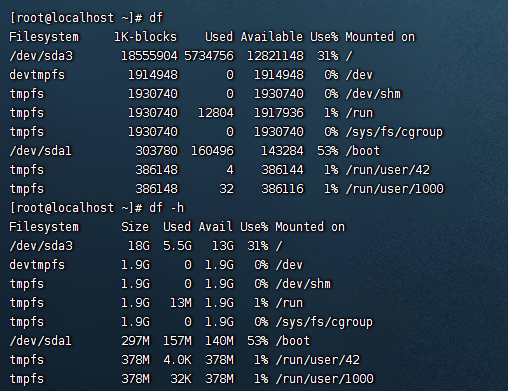Image resolution: width=508 pixels, height=391 pixels.
Task: Click /run/user/1000 in the first output
Action: coord(395,189)
